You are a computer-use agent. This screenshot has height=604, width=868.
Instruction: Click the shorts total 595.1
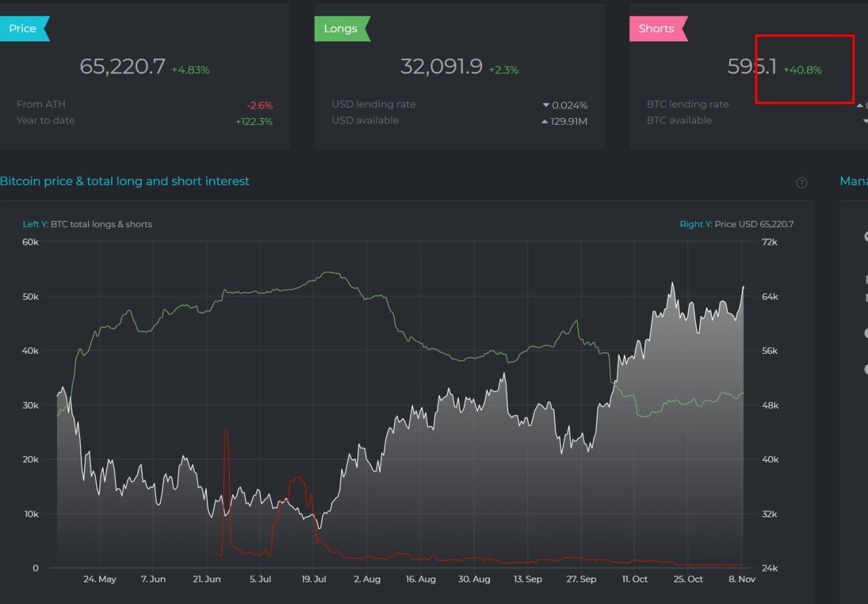coord(751,66)
